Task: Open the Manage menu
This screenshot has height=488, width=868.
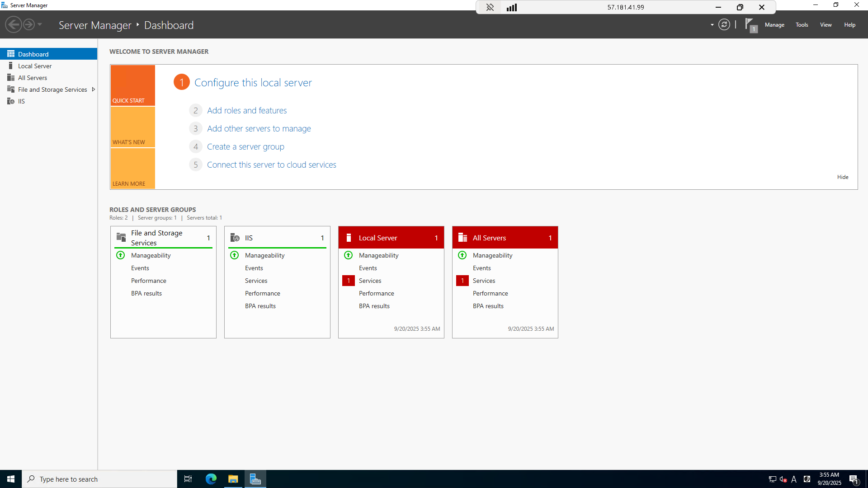Action: (774, 25)
